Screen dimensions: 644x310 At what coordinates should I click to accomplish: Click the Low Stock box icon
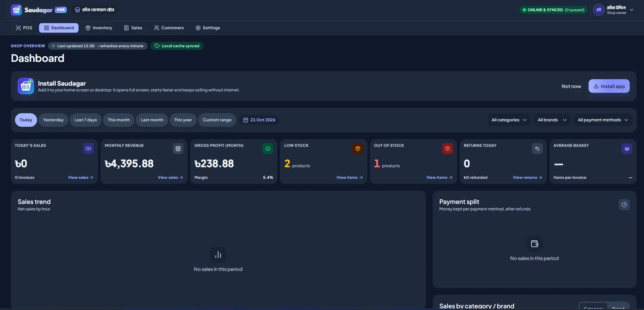click(x=358, y=149)
